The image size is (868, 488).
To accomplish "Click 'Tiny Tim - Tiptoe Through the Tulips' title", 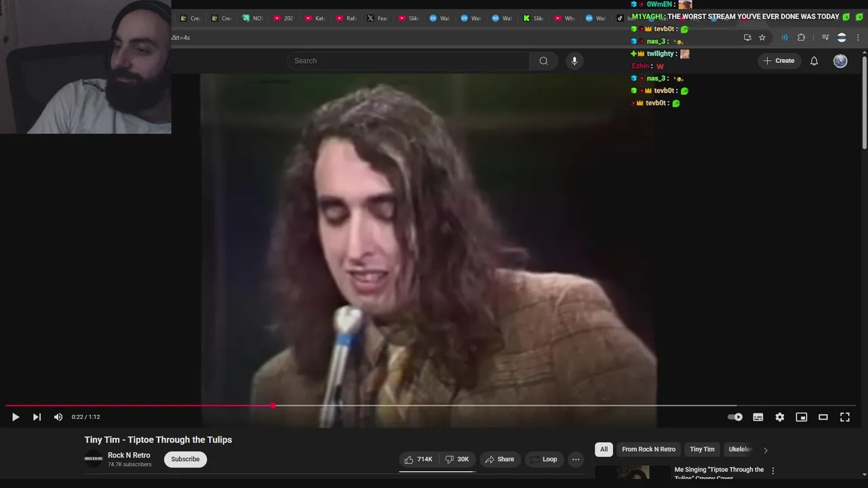I will coord(158,440).
